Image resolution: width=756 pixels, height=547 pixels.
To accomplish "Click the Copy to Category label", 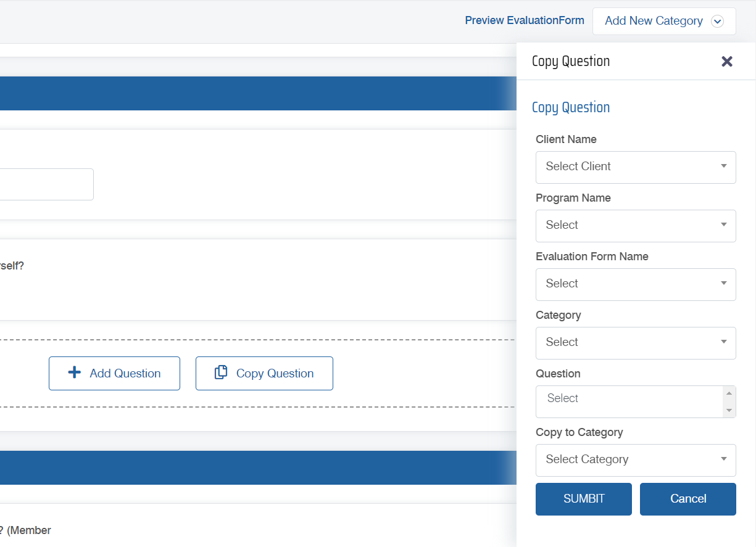I will (579, 432).
